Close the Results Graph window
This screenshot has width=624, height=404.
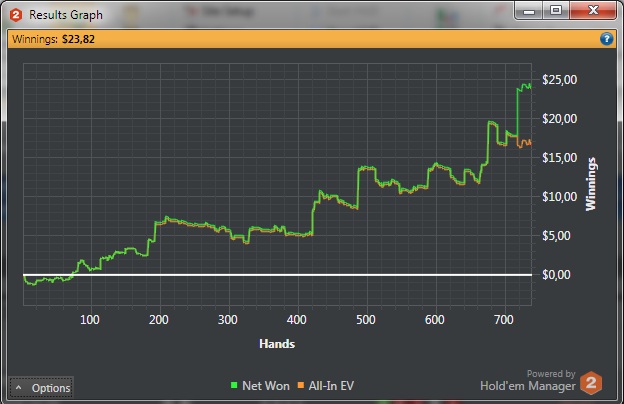[593, 10]
